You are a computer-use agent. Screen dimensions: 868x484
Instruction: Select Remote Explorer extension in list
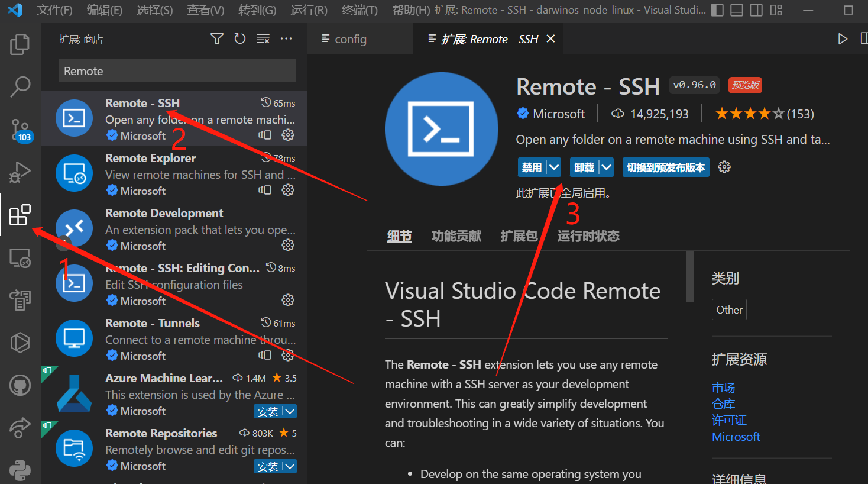click(174, 173)
